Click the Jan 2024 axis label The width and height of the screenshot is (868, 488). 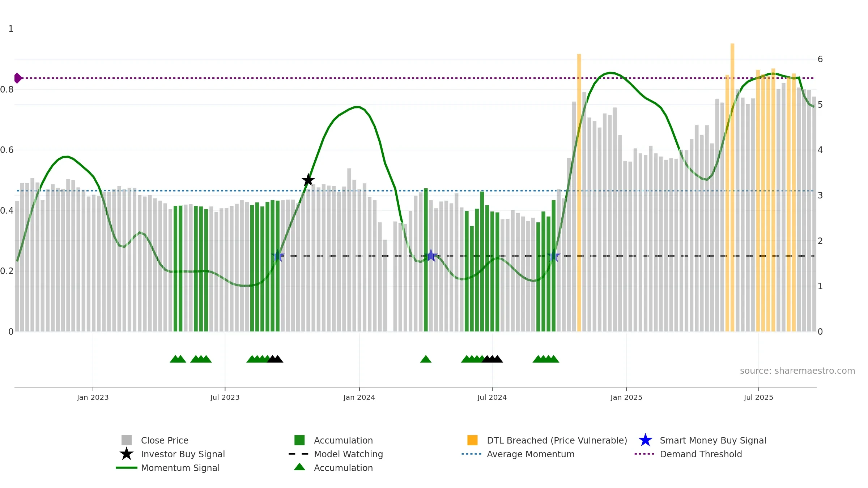pos(359,398)
